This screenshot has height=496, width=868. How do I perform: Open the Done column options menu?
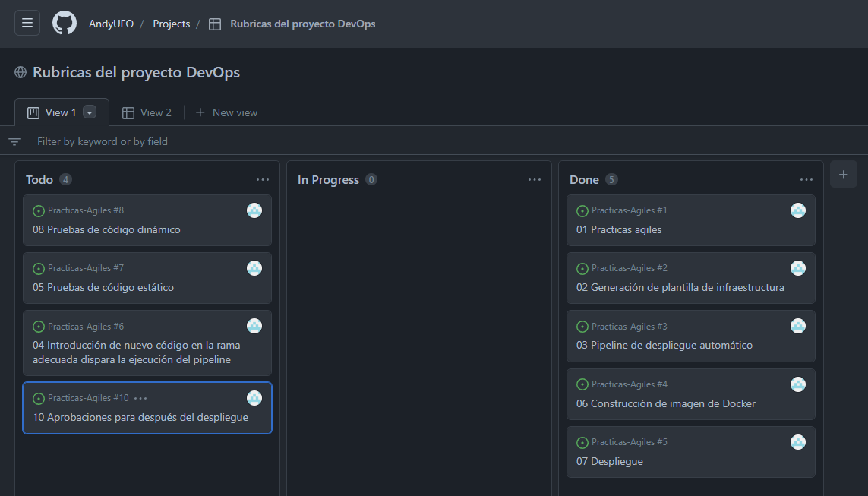pos(806,179)
